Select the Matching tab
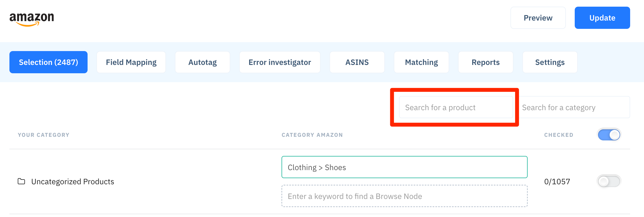Screen dimensions: 644x217 pos(421,62)
